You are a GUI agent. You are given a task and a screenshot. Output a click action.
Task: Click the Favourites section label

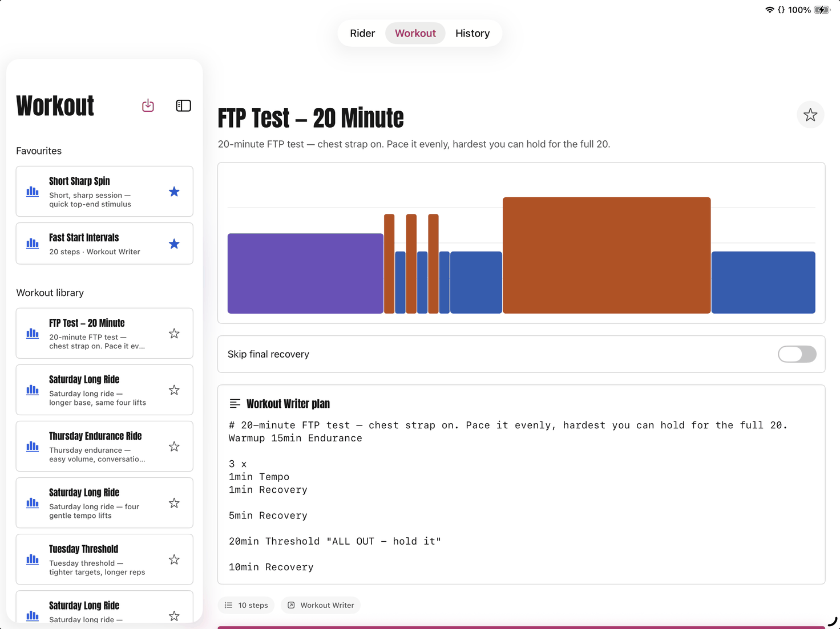[x=39, y=151]
